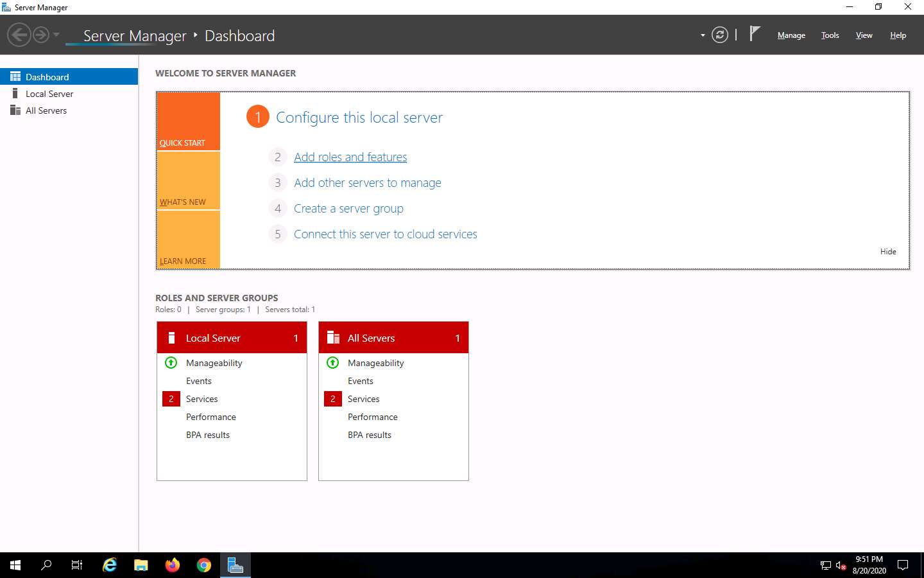Open Task View from taskbar
Screen dimensions: 924x578
[77, 565]
